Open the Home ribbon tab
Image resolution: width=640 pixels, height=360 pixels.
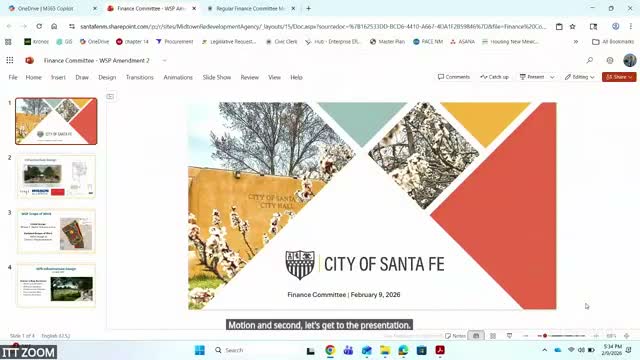click(x=33, y=77)
